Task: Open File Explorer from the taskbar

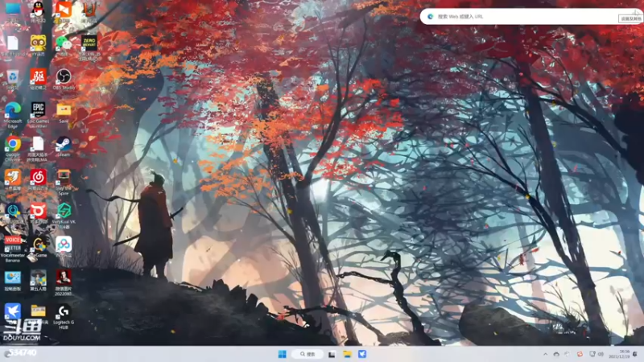Action: [348, 354]
